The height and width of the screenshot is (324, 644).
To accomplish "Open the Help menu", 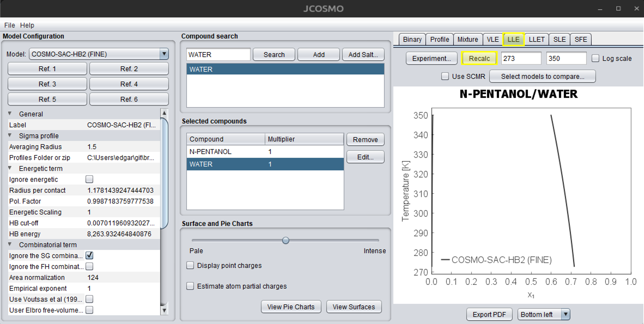I will tap(27, 25).
